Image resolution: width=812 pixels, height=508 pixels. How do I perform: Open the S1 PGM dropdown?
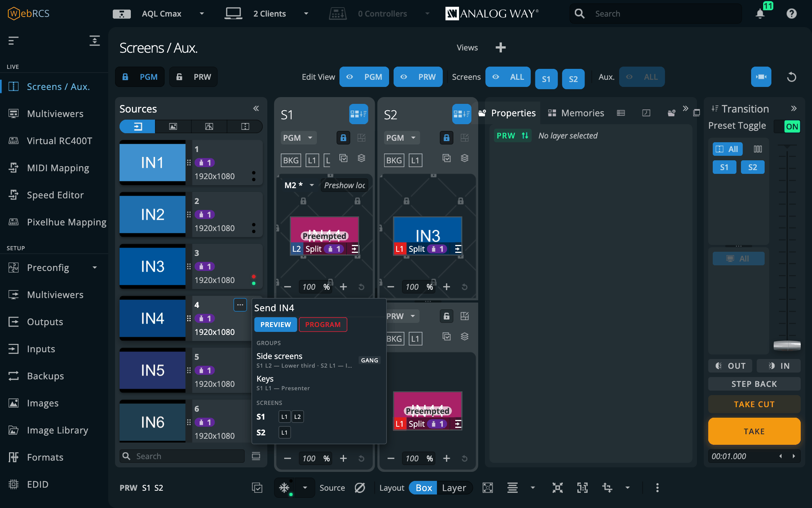(298, 138)
